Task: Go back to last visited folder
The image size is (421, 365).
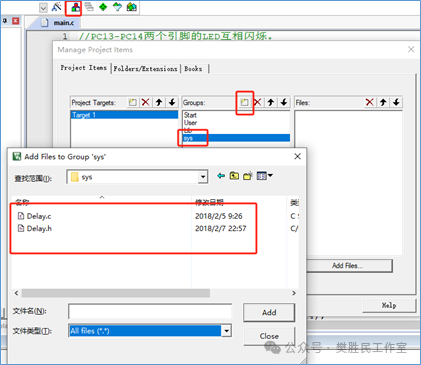Action: click(221, 176)
